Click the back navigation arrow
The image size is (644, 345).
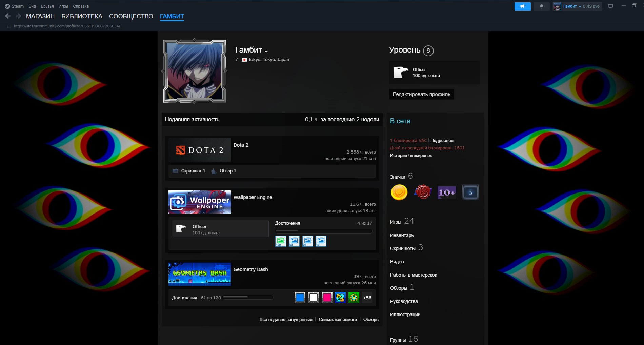(x=8, y=16)
